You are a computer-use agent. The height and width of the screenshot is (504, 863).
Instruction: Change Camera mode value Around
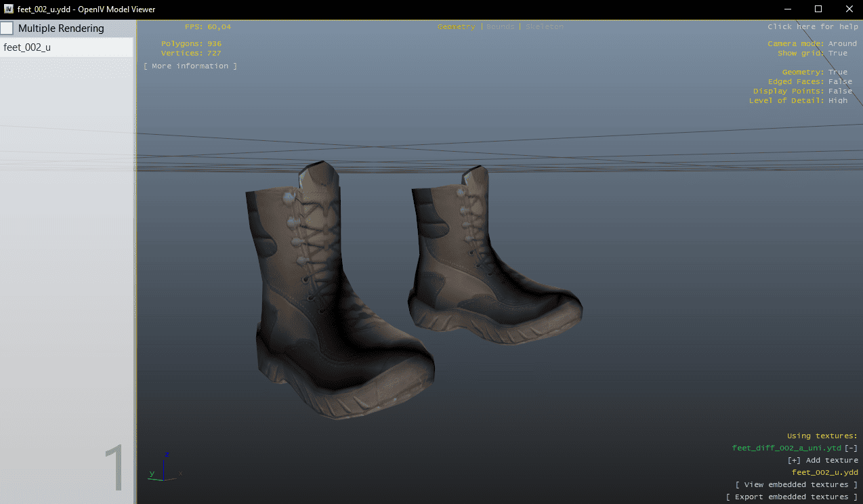tap(842, 43)
